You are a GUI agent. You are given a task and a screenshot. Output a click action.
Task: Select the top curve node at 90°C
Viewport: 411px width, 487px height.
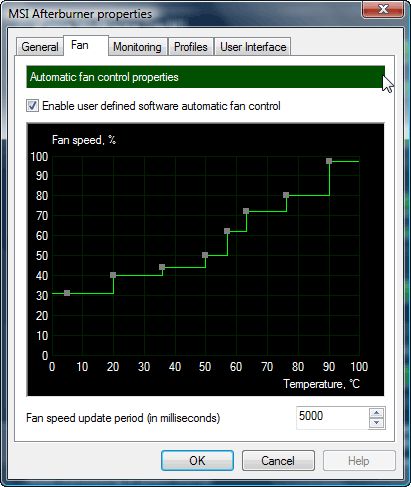pyautogui.click(x=329, y=161)
